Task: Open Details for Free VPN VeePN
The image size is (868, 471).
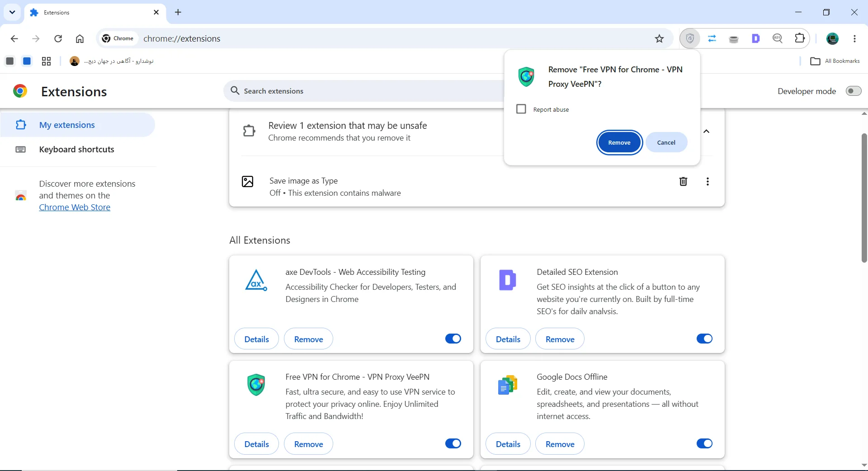Action: [256, 444]
